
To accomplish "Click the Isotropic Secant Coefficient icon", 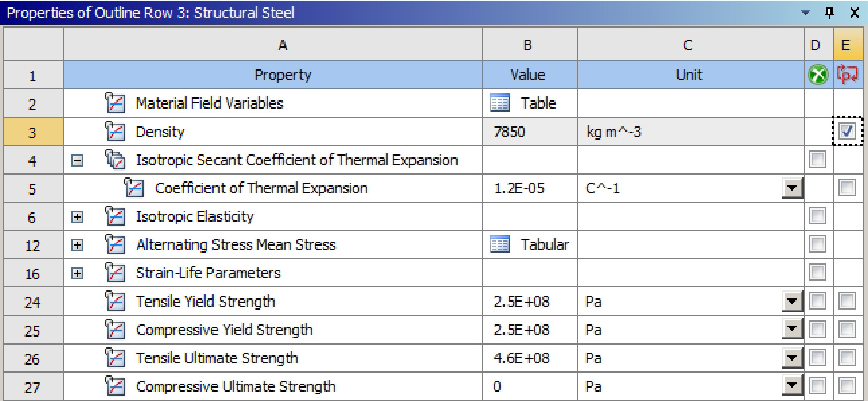I will tap(117, 161).
